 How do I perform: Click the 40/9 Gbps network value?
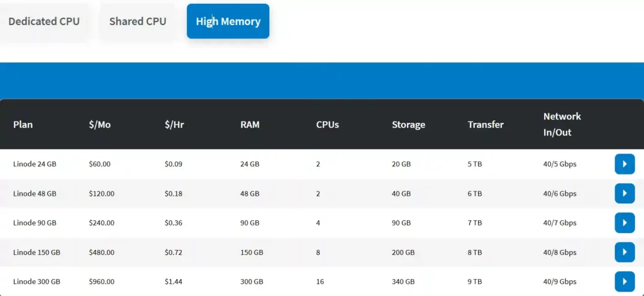pyautogui.click(x=560, y=282)
